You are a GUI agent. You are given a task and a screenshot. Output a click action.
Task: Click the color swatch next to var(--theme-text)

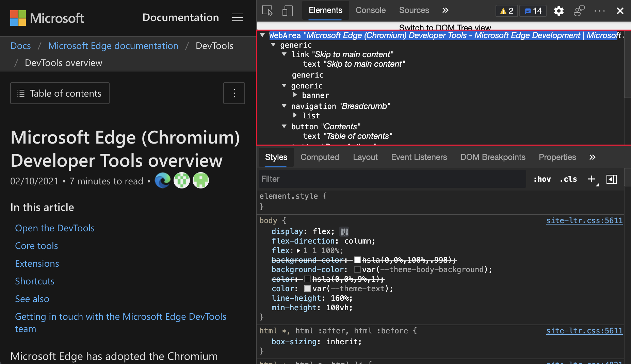click(x=308, y=288)
